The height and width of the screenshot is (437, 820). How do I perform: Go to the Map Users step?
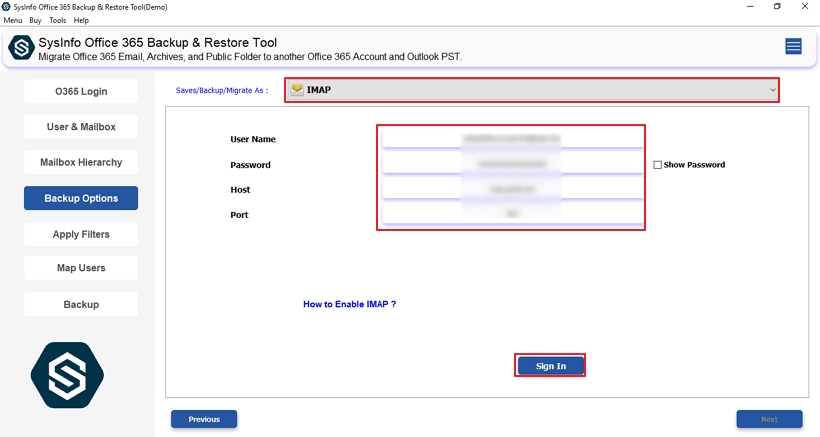81,268
